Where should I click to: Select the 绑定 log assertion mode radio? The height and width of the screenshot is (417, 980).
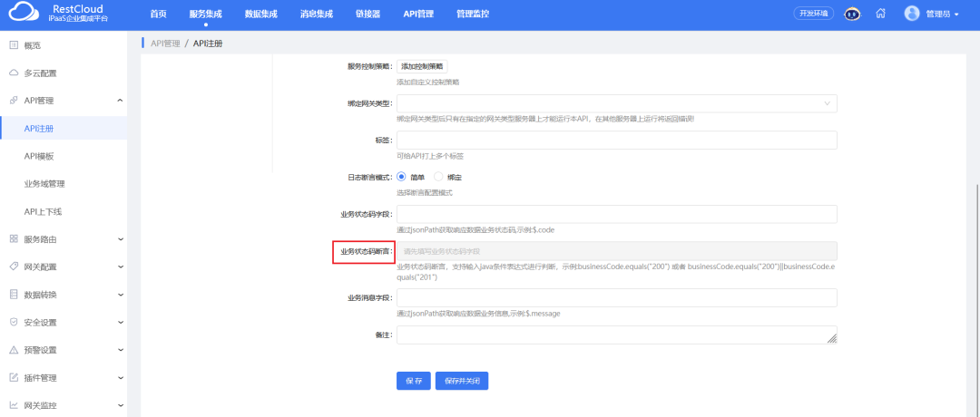point(440,177)
